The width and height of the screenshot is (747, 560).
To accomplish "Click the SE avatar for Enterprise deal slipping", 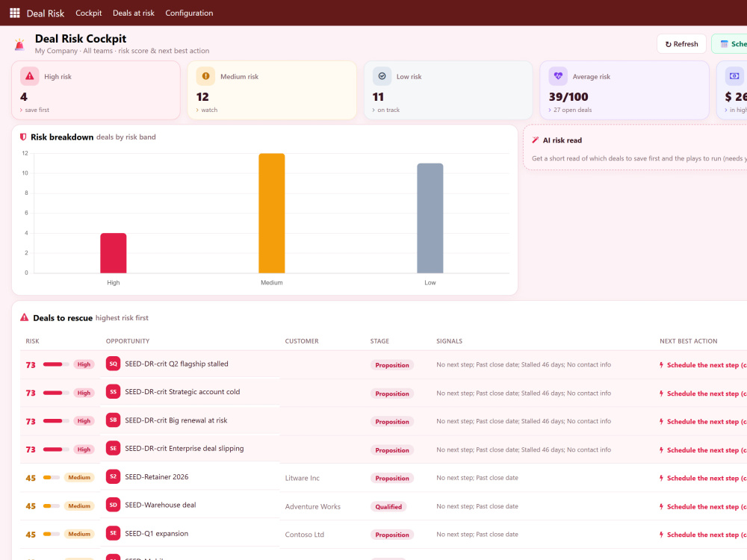I will tap(113, 449).
